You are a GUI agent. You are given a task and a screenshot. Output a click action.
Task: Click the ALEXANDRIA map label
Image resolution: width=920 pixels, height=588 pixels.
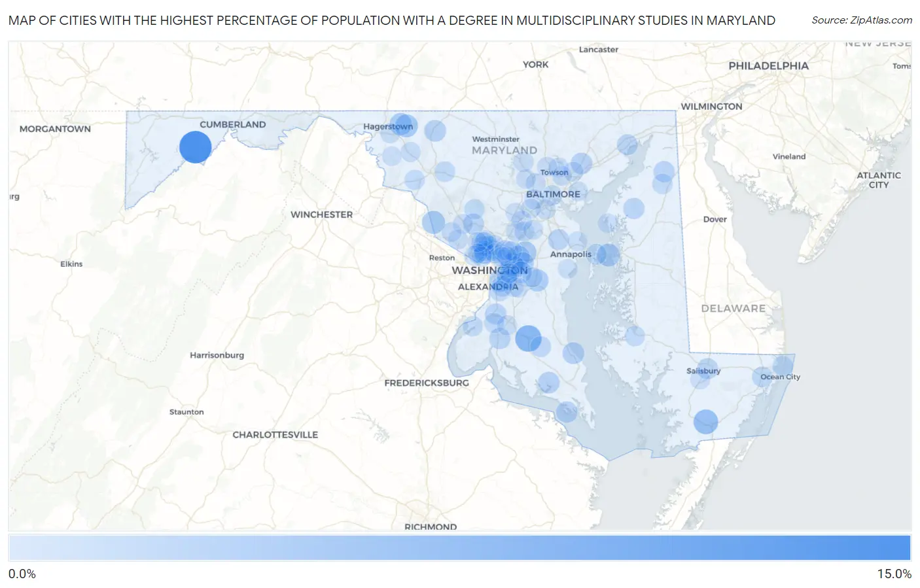coord(488,286)
